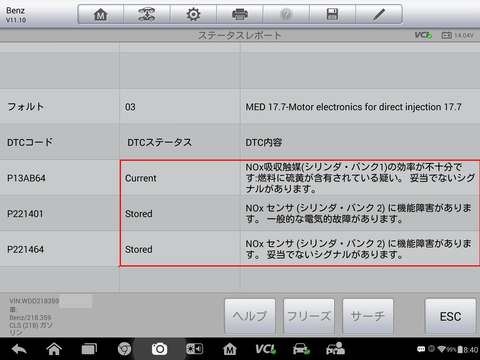480x360 pixels.
Task: Select DTC code P221401
Action: coord(25,214)
